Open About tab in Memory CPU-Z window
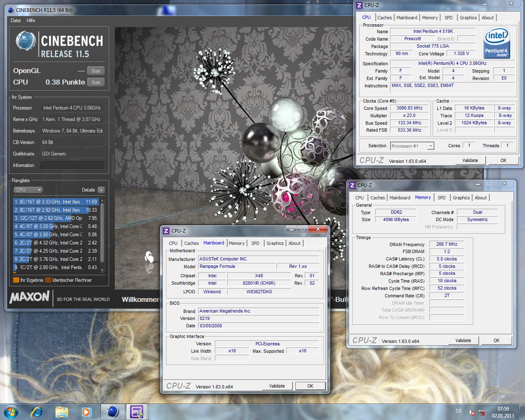Image resolution: width=525 pixels, height=420 pixels. point(481,198)
